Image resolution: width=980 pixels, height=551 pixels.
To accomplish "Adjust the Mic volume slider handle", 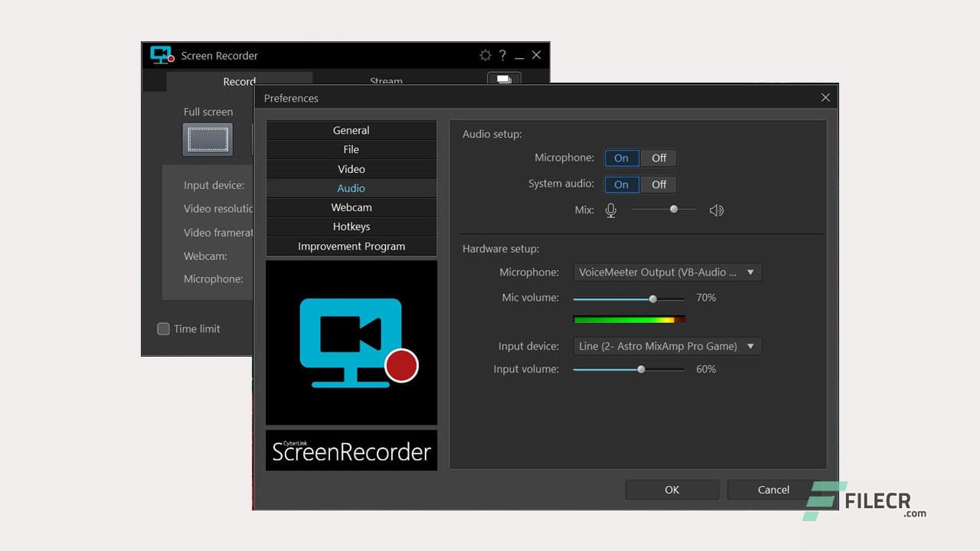I will click(x=652, y=298).
